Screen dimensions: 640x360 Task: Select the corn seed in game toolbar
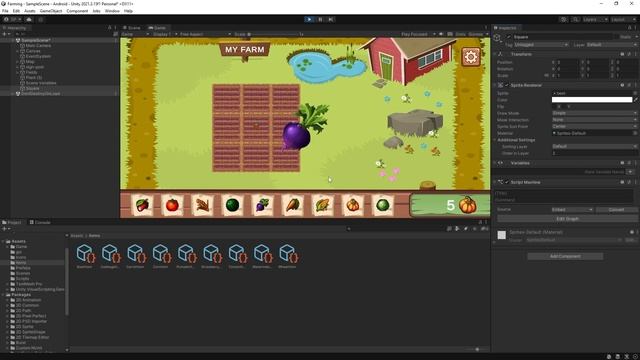pos(322,205)
